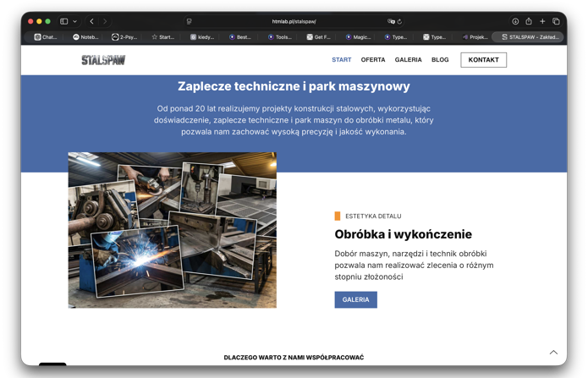Show the tab overview icon
The image size is (588, 378).
556,21
